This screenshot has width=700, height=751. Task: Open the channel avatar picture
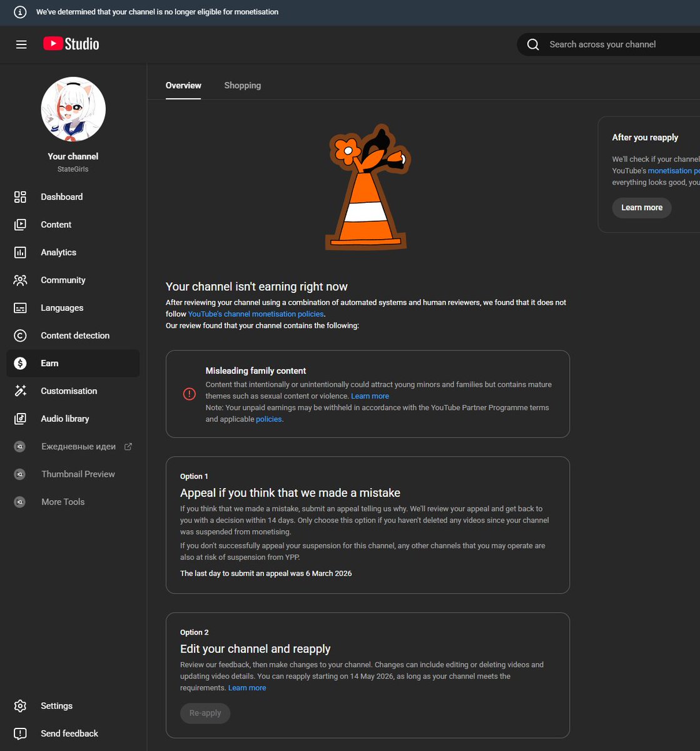pyautogui.click(x=73, y=110)
